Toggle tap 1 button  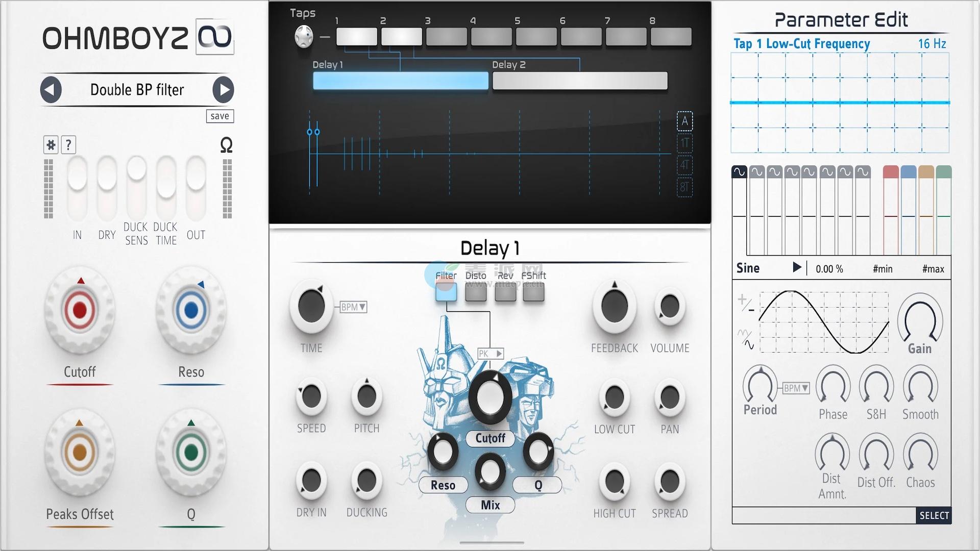(x=357, y=37)
